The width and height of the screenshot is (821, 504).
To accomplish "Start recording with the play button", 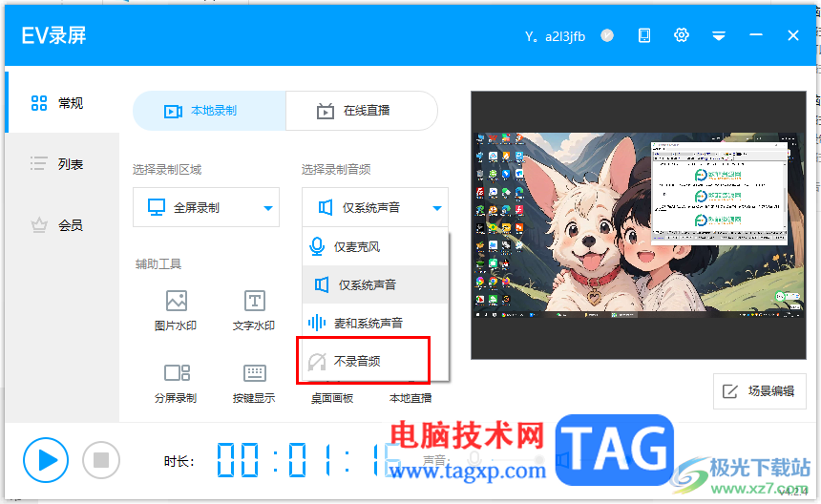I will click(x=46, y=460).
